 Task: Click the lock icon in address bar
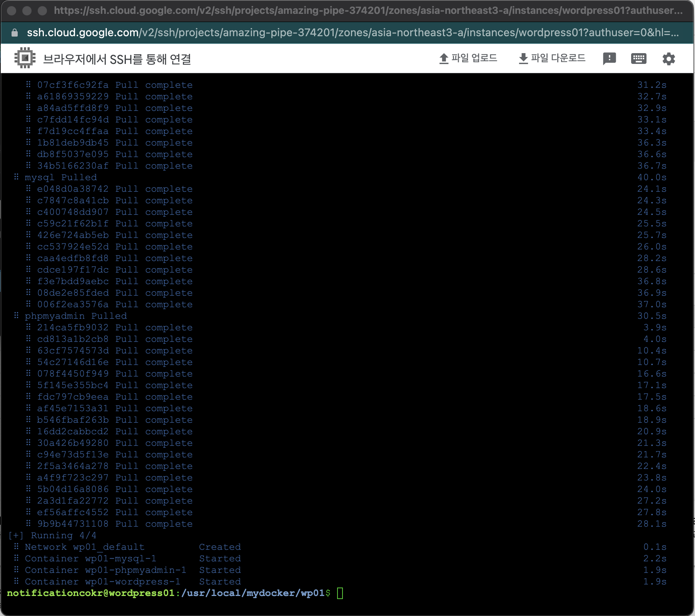(15, 33)
